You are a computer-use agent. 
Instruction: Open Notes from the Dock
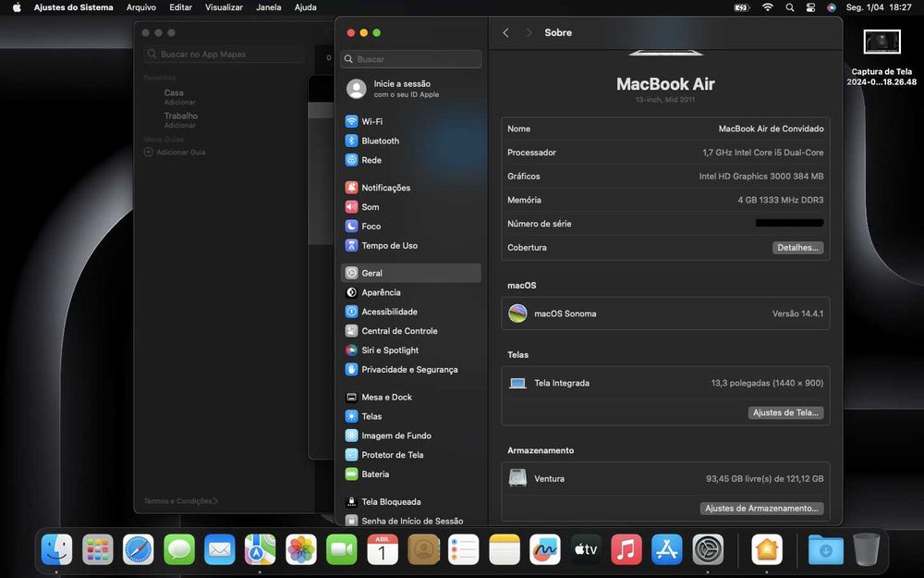pyautogui.click(x=505, y=549)
